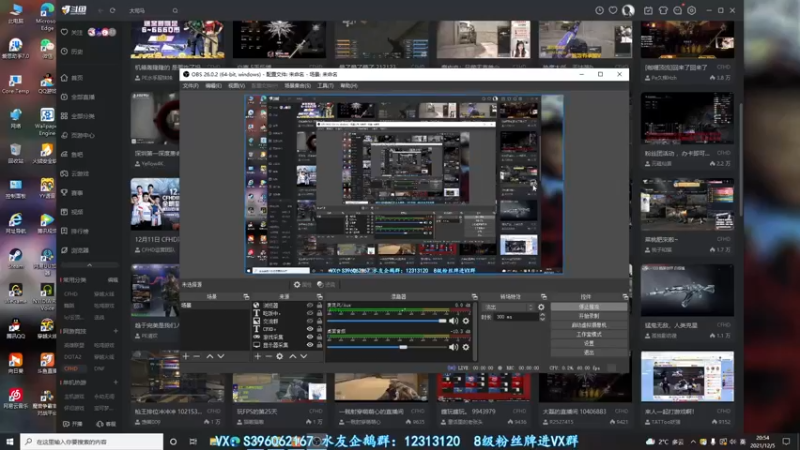Click plus beside second category group in sidebar
The width and height of the screenshot is (800, 450).
115,331
